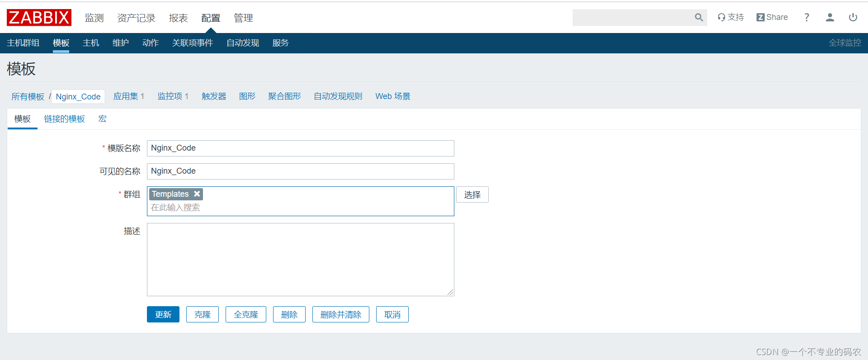Image resolution: width=868 pixels, height=360 pixels.
Task: Go to 自动发现 submenu
Action: coord(243,43)
